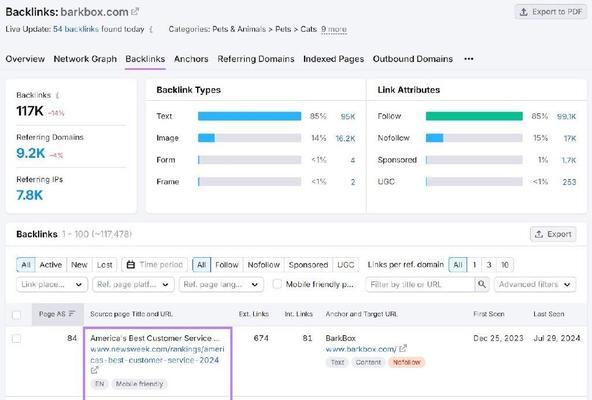
Task: Expand the Link placement dropdown
Action: click(x=52, y=284)
